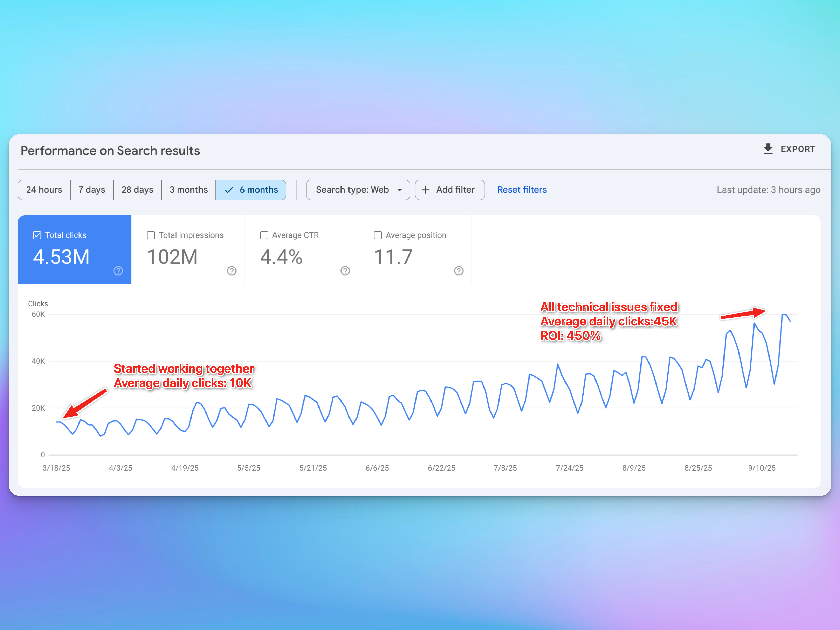Click the Total impressions card label
Viewport: 840px width, 630px height.
[191, 235]
